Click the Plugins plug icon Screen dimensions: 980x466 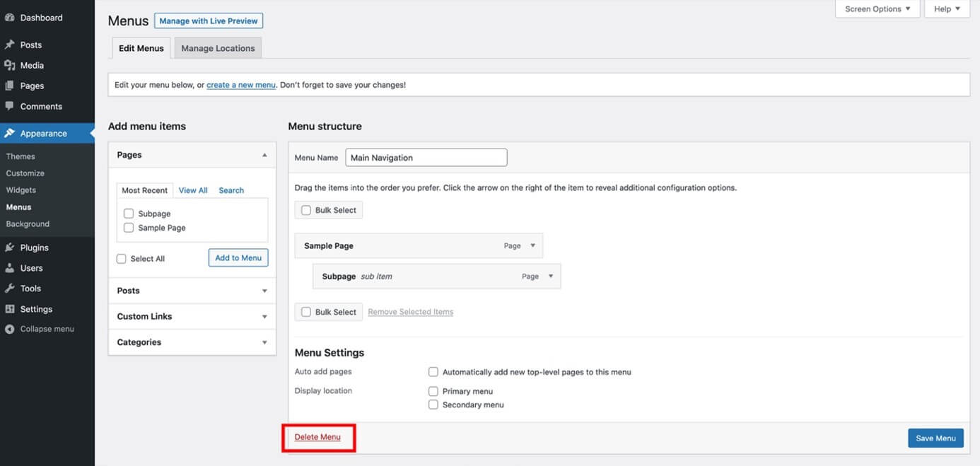9,247
